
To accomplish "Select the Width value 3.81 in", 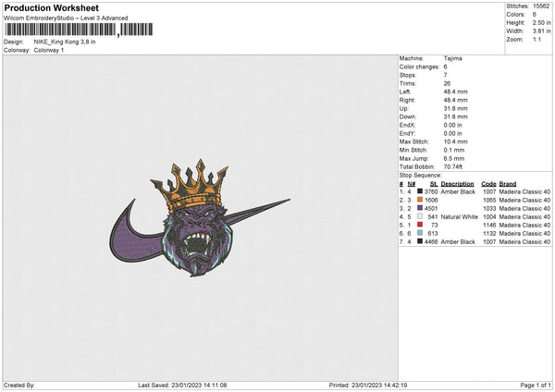I will pos(541,31).
